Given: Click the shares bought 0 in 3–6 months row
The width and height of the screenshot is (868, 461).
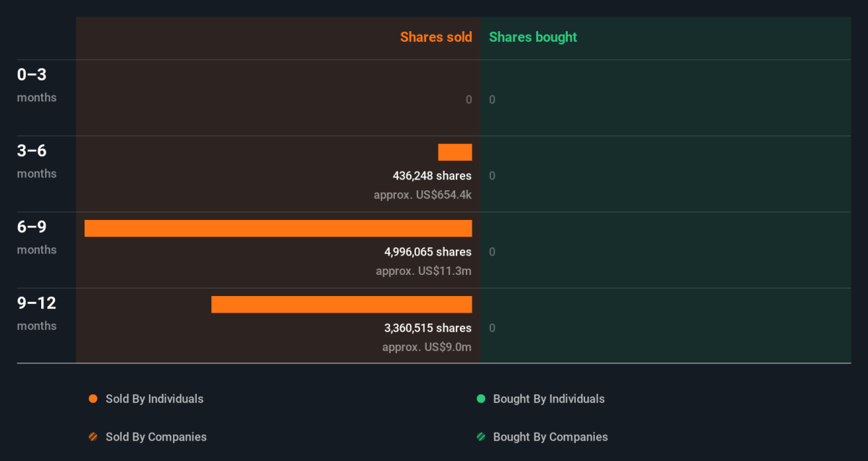Looking at the screenshot, I should (493, 176).
